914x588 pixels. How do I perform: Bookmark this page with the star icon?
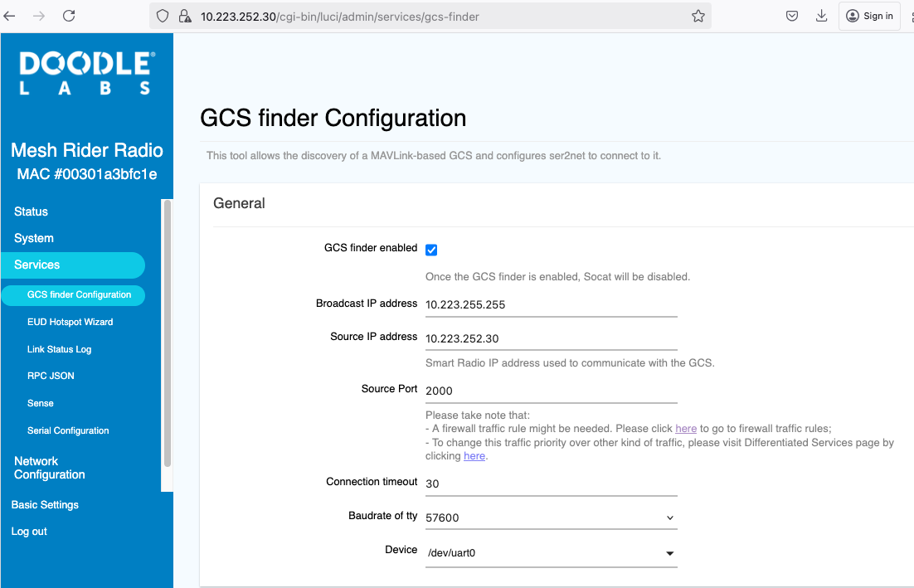(698, 16)
